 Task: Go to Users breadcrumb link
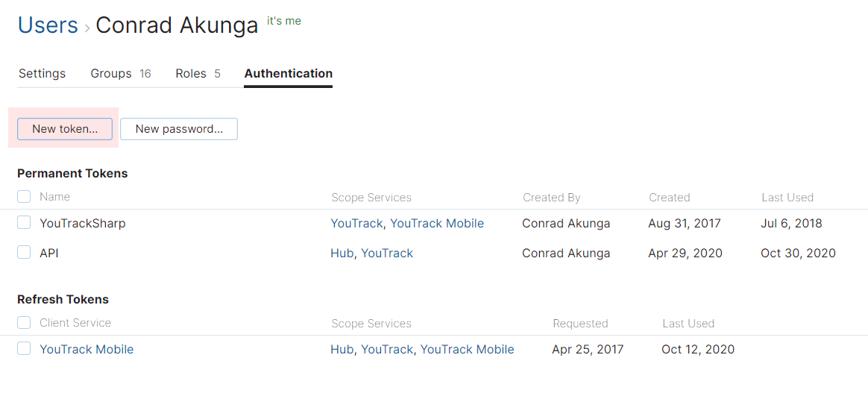tap(48, 25)
